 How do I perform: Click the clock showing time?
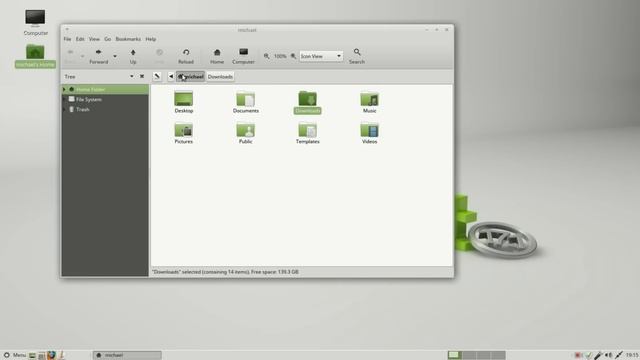click(x=632, y=356)
